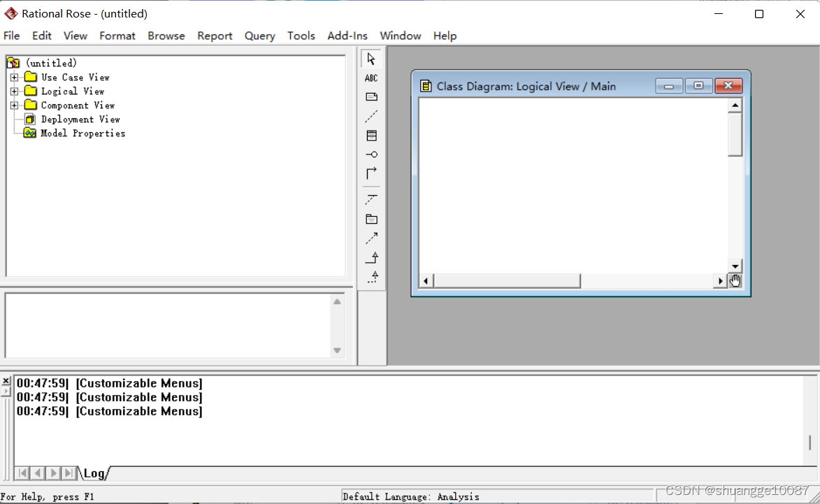Expand the Logical View tree node
Image resolution: width=820 pixels, height=504 pixels.
click(14, 92)
